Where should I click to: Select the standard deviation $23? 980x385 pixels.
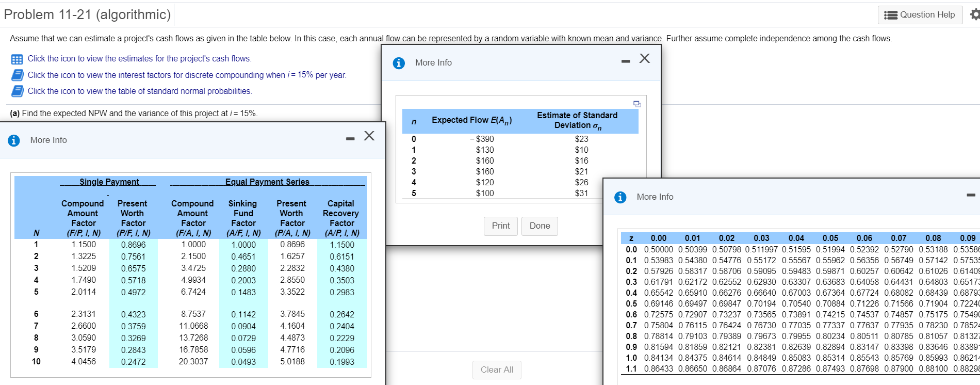(x=582, y=139)
